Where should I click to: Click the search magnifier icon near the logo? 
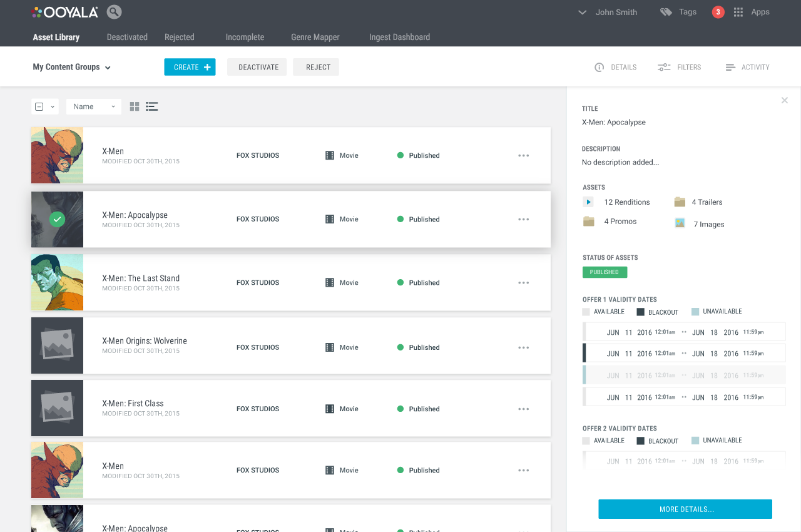[x=114, y=12]
